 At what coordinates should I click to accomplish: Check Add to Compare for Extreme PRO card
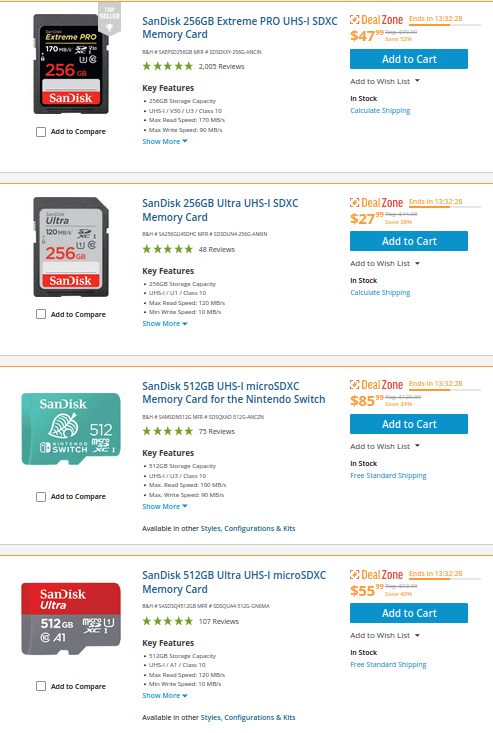(x=41, y=132)
